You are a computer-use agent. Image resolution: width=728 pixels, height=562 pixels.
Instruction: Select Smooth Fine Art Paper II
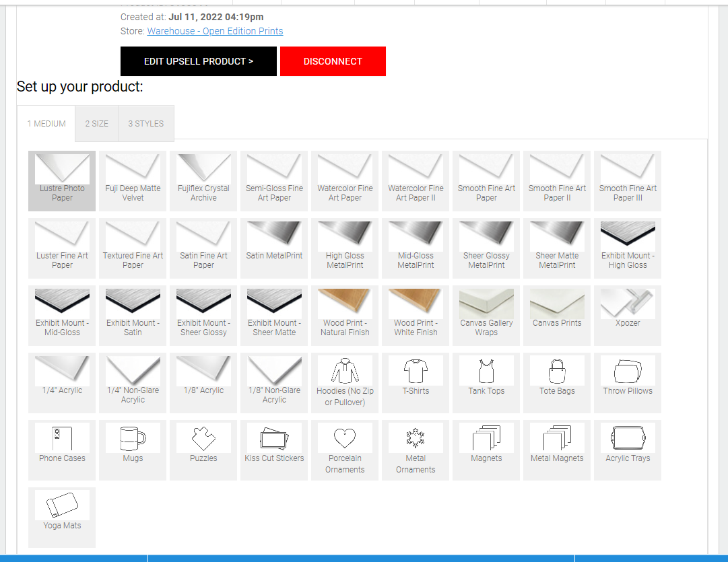point(557,181)
